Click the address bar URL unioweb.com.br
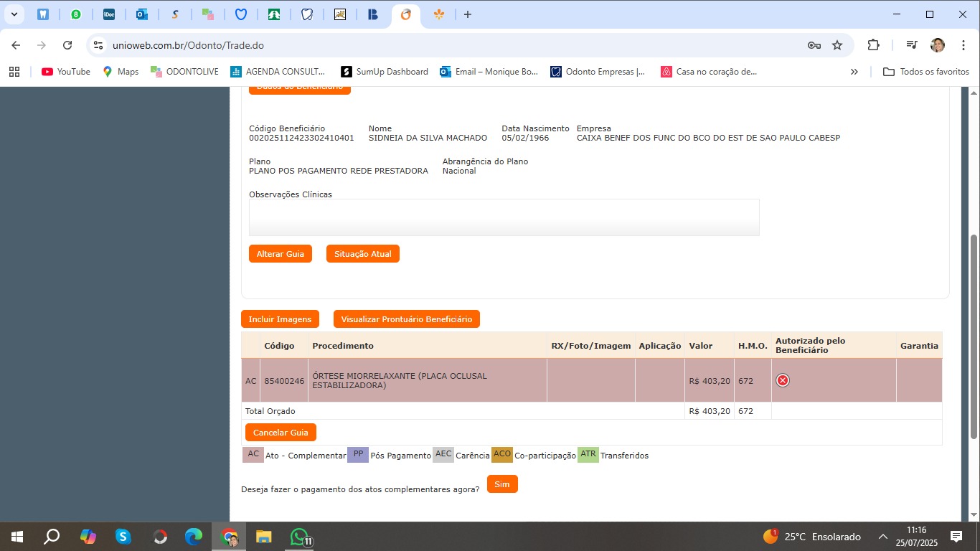Screen dimensions: 980x551 [x=188, y=45]
